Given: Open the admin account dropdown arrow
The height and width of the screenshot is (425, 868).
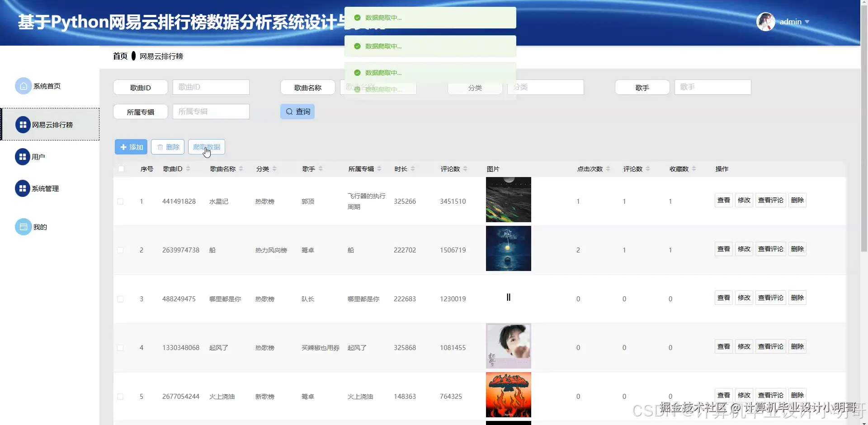Looking at the screenshot, I should [807, 22].
